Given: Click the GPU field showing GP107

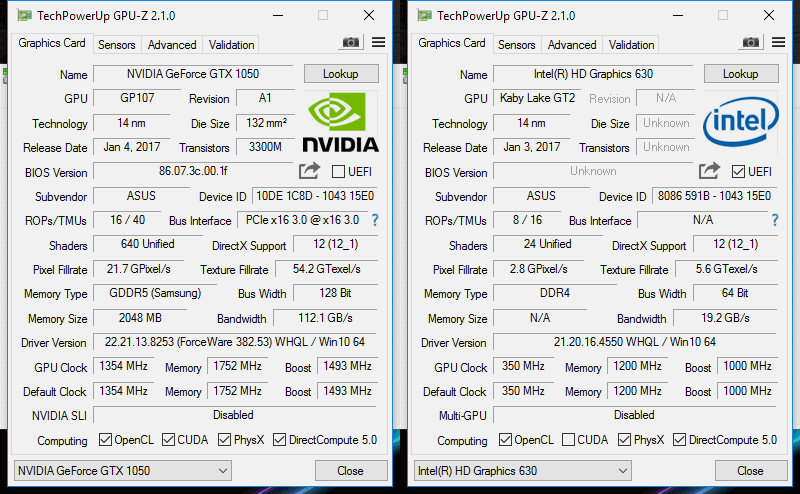Looking at the screenshot, I should [137, 98].
